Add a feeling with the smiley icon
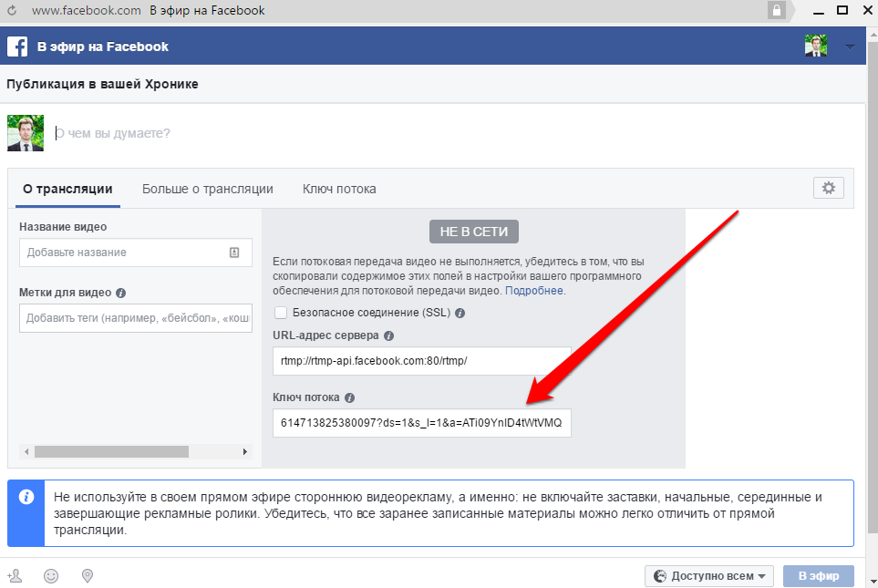Screen dimensions: 878x588 coord(51,575)
